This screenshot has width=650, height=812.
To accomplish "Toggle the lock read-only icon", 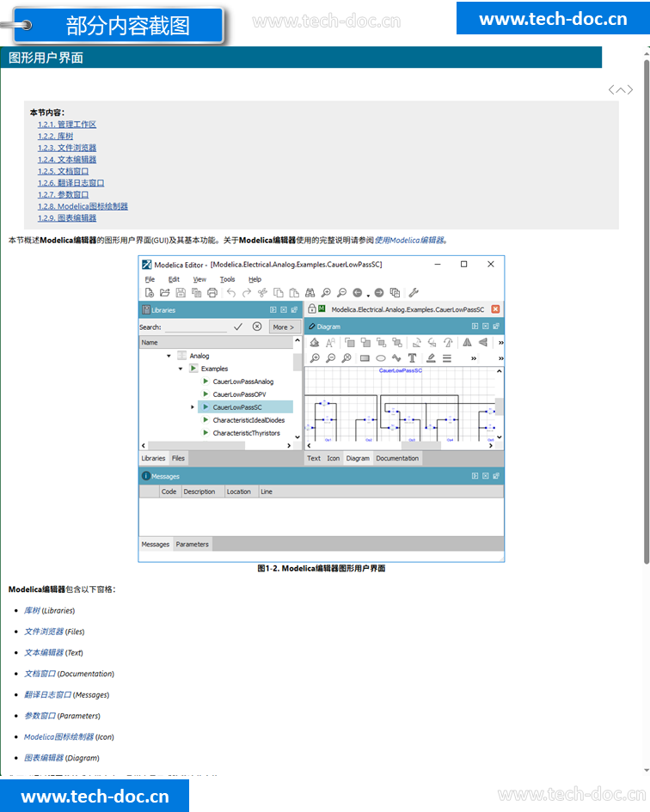I will point(311,308).
